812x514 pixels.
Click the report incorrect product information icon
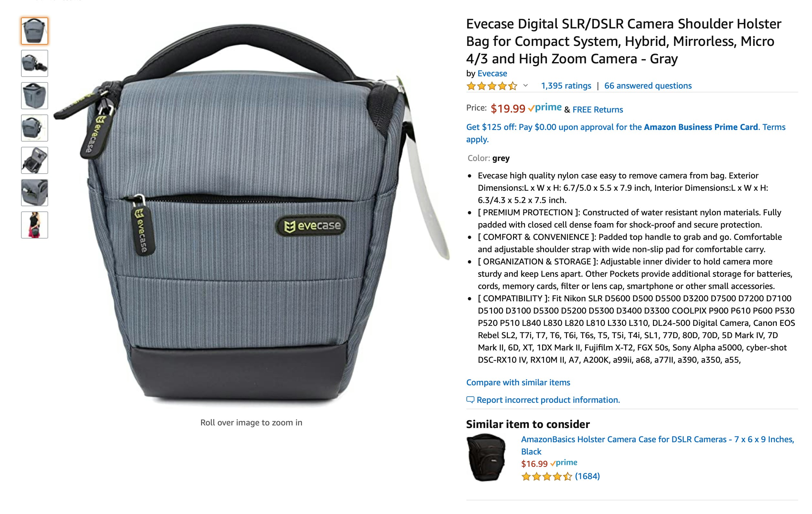coord(470,400)
